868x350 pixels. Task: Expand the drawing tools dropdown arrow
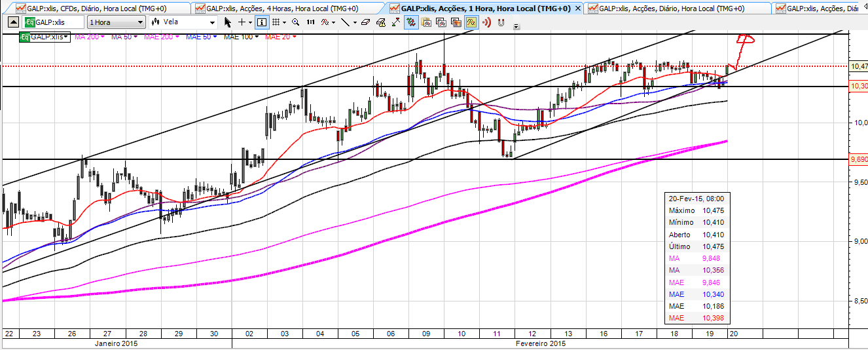[x=355, y=22]
